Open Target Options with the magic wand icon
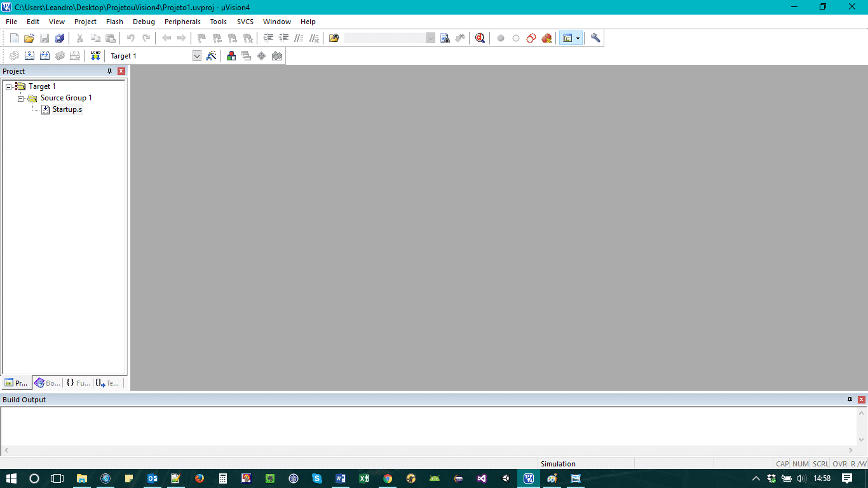This screenshot has width=868, height=488. tap(211, 56)
